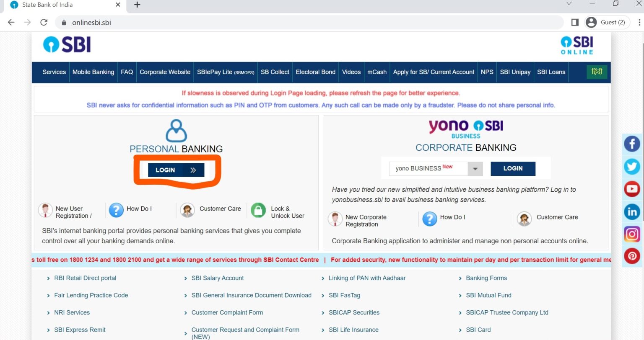Open the Corporate Website menu item
The width and height of the screenshot is (644, 340).
tap(165, 72)
